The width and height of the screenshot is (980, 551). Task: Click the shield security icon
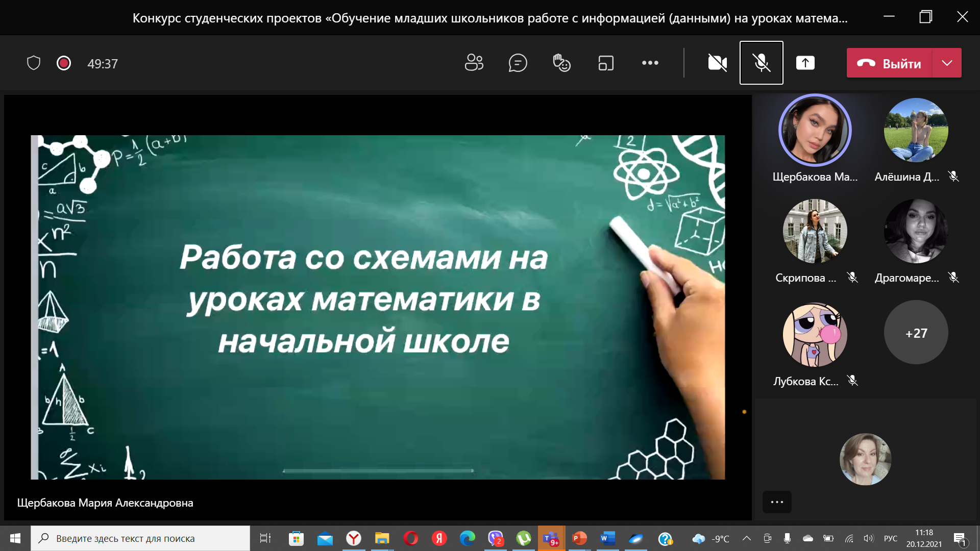(x=34, y=63)
